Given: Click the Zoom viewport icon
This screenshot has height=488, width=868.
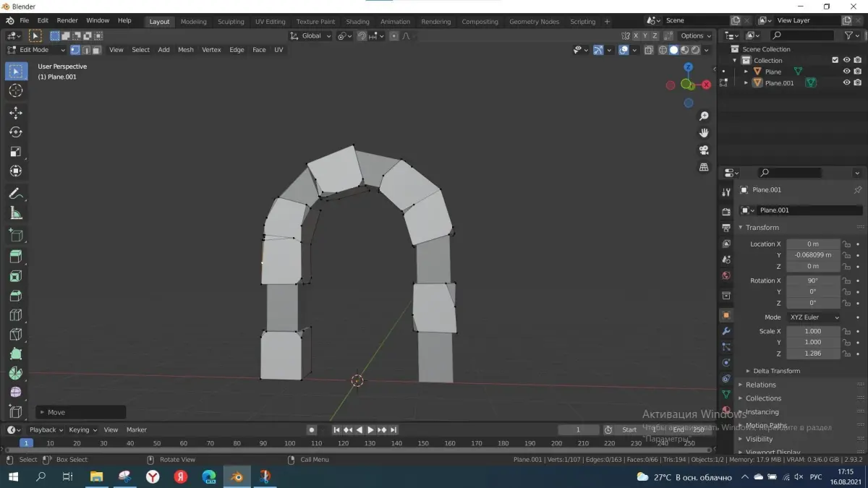Looking at the screenshot, I should coord(704,116).
